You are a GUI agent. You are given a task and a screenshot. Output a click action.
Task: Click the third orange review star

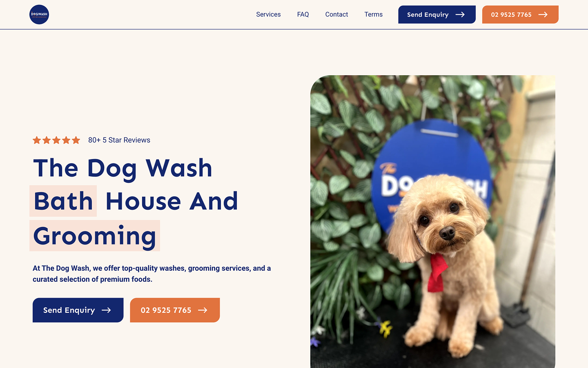click(x=56, y=140)
